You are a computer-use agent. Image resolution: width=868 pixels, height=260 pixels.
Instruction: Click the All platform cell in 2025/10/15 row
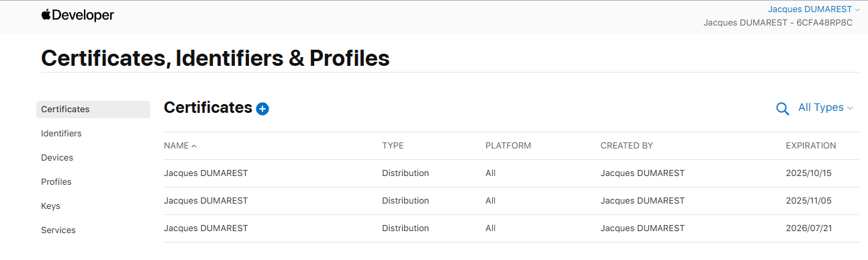[x=491, y=173]
